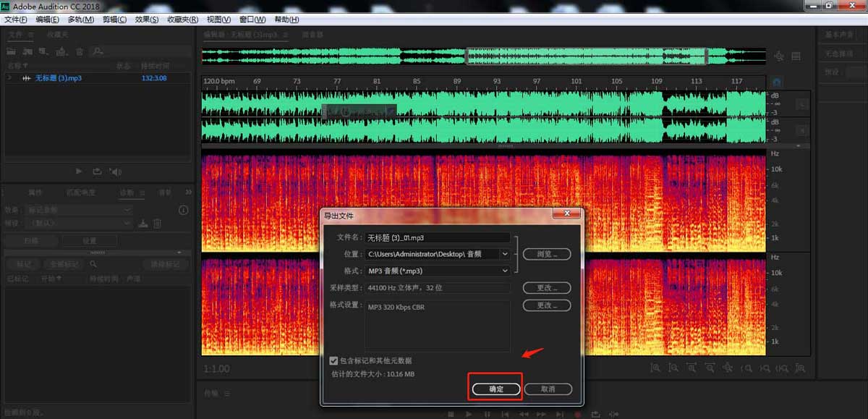Toggle 包含标记和其他元数据 checkbox
Screen dimensions: 868x419
pos(333,360)
